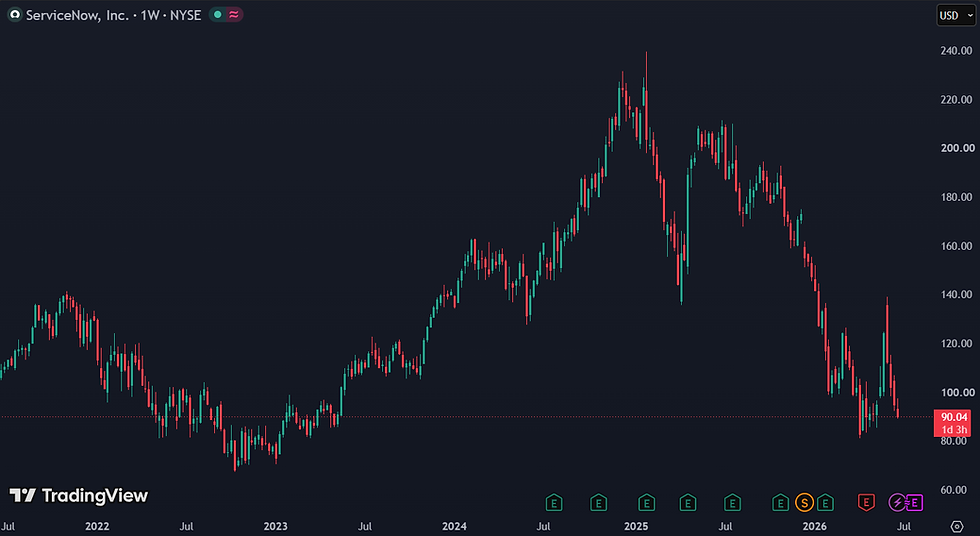Screen dimensions: 980x536
Task: Click the 2026 label on time axis
Action: (x=814, y=526)
